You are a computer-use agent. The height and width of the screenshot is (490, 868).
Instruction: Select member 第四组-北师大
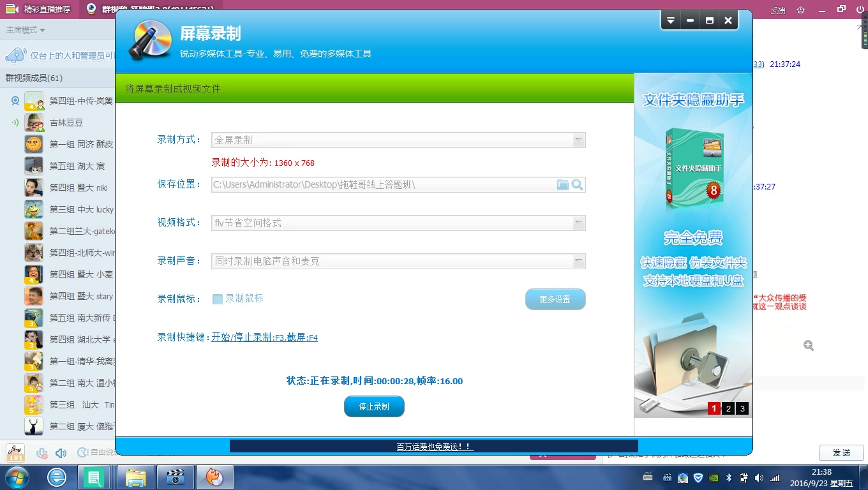(x=57, y=253)
